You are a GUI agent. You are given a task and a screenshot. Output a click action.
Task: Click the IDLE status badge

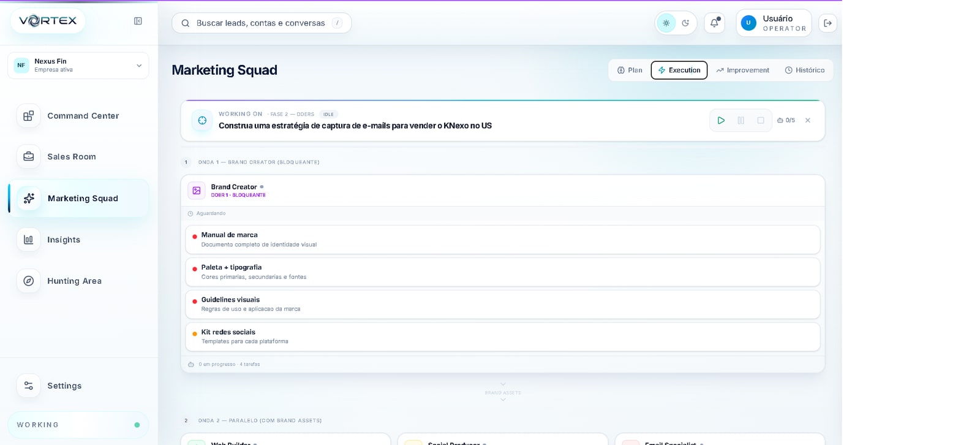329,114
